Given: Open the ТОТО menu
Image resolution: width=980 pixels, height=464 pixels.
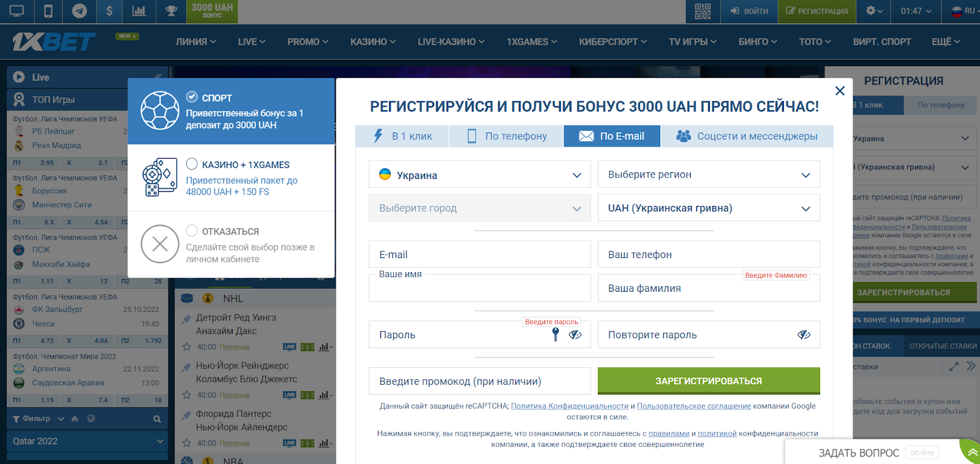Looking at the screenshot, I should 815,42.
